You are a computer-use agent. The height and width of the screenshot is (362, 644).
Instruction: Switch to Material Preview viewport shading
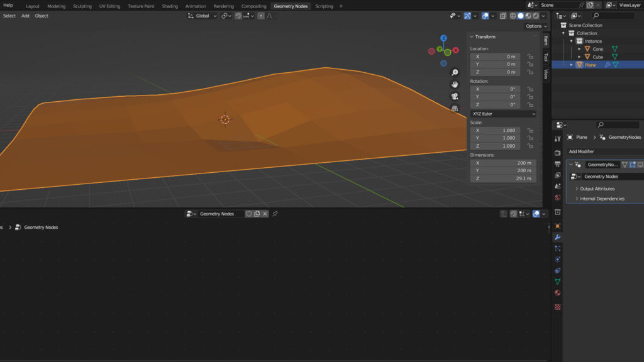[x=527, y=16]
